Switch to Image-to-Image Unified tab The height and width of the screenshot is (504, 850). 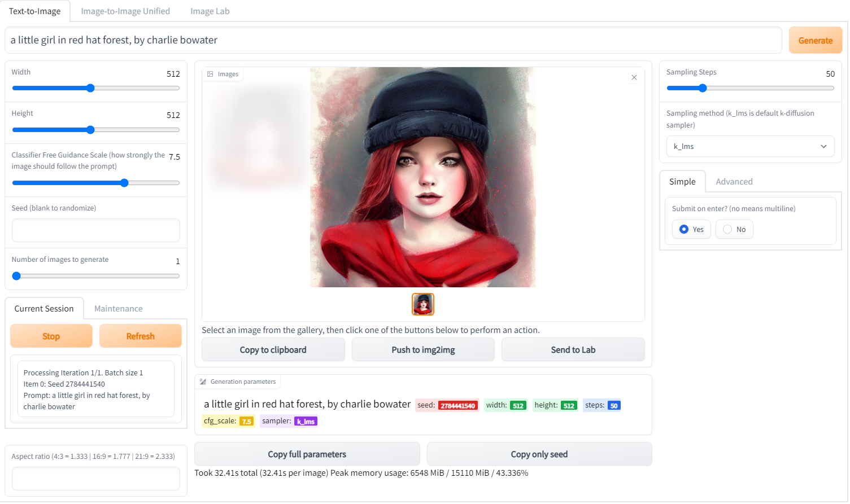click(x=125, y=11)
